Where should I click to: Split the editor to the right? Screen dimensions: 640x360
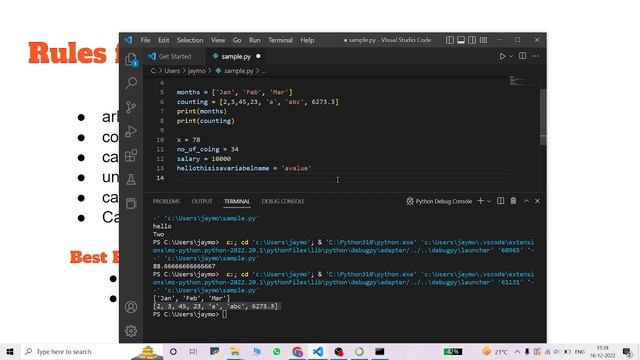click(522, 56)
